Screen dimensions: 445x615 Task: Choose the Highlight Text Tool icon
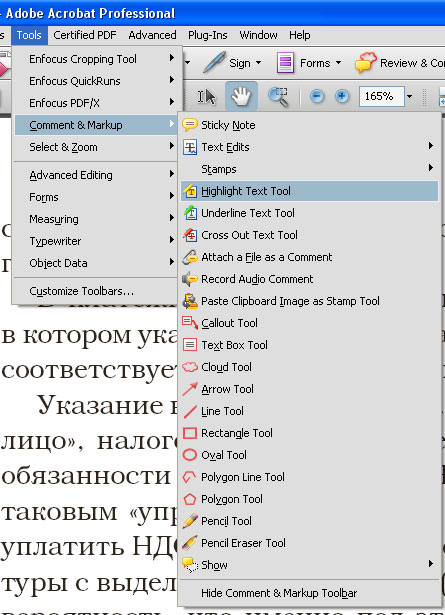tap(191, 191)
